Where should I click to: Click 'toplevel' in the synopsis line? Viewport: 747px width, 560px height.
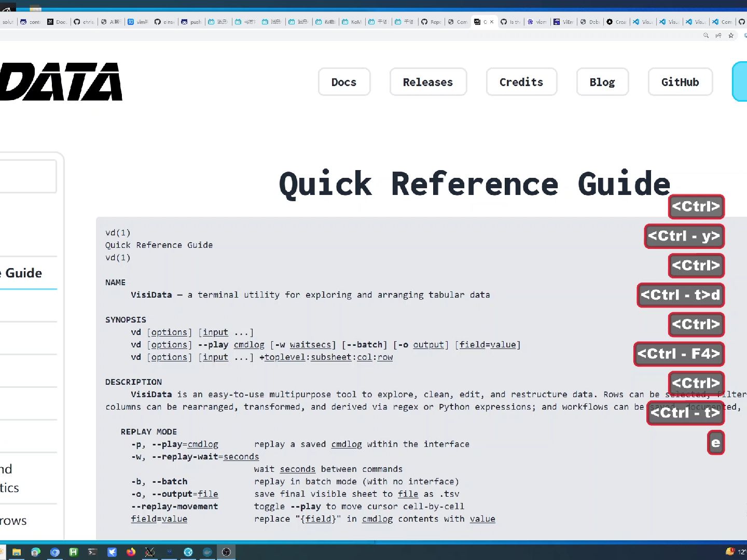(x=285, y=357)
